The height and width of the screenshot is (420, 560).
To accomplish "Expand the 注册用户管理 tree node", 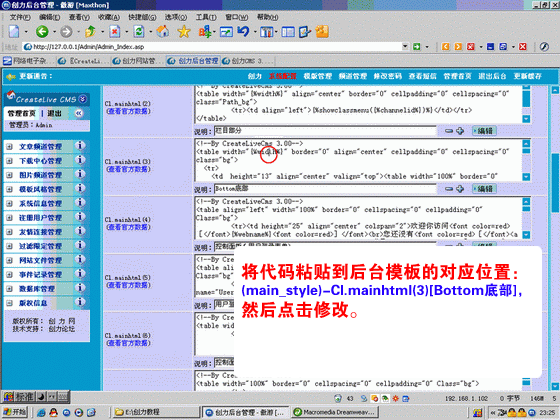I will click(x=9, y=218).
